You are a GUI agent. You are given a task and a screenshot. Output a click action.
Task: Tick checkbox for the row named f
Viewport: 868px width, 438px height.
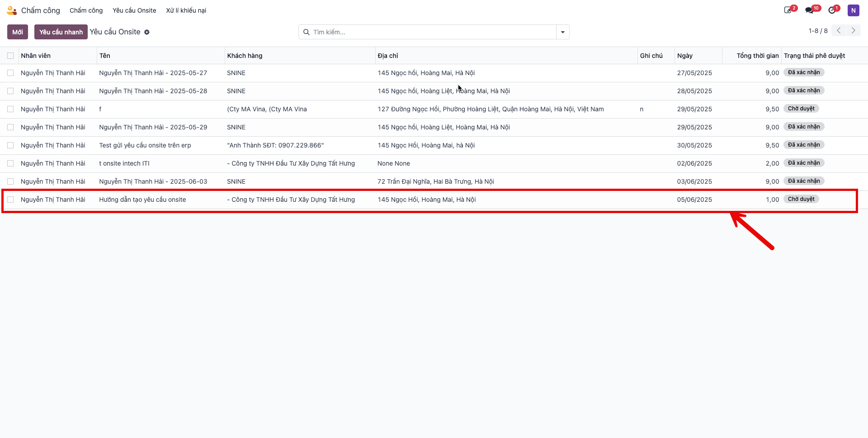point(10,109)
